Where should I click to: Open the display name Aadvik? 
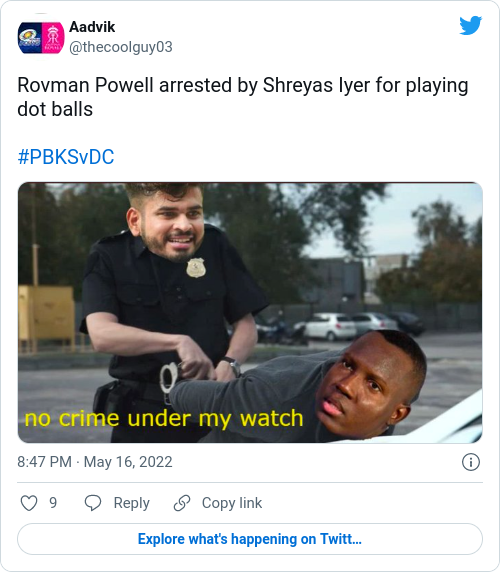pos(92,27)
